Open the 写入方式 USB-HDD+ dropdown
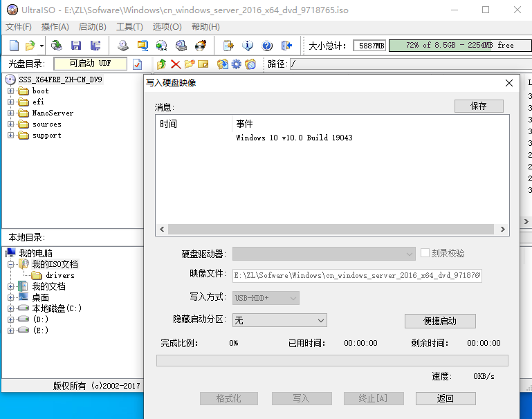This screenshot has height=419, width=532. [x=266, y=298]
